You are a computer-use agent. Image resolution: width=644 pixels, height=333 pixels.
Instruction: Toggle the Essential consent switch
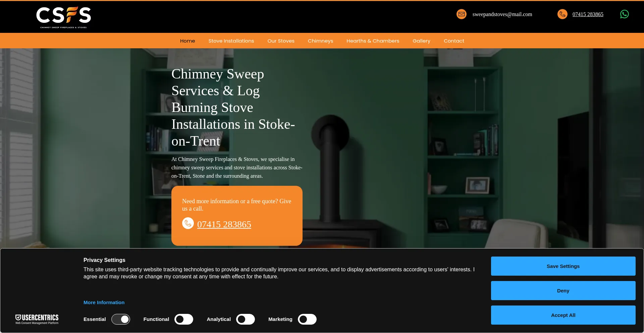(x=121, y=319)
